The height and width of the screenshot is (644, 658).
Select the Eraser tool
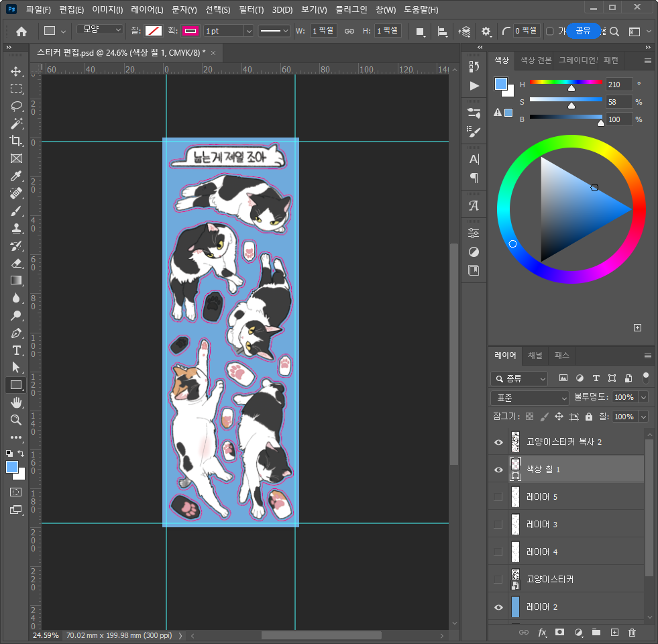[x=16, y=263]
